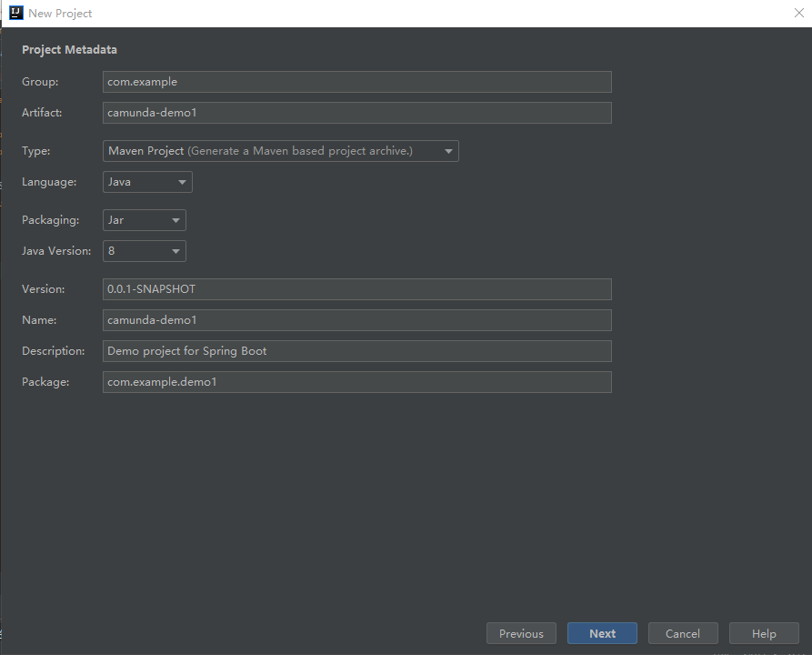Click the Group field containing com.example
Viewport: 812px width, 655px height.
(356, 82)
